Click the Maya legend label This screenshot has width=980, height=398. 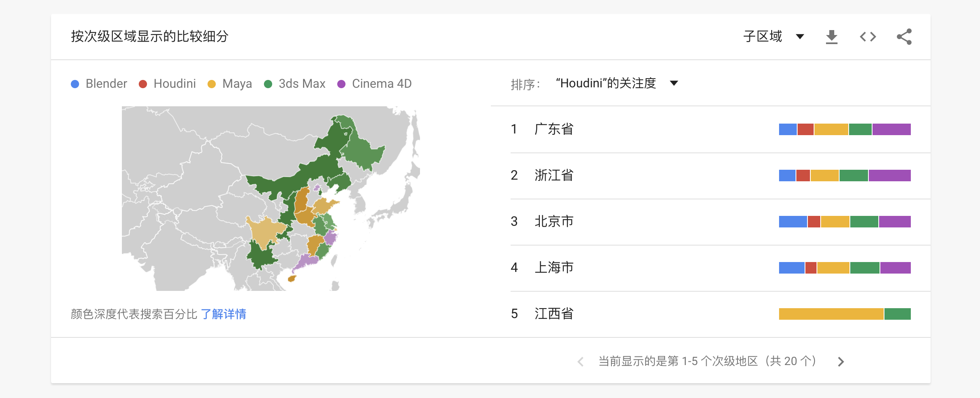click(x=237, y=84)
